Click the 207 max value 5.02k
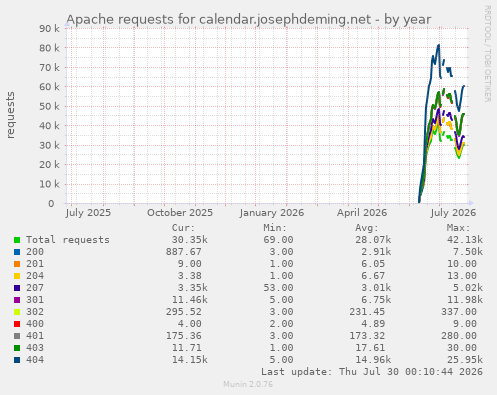The height and width of the screenshot is (395, 497). click(x=468, y=288)
